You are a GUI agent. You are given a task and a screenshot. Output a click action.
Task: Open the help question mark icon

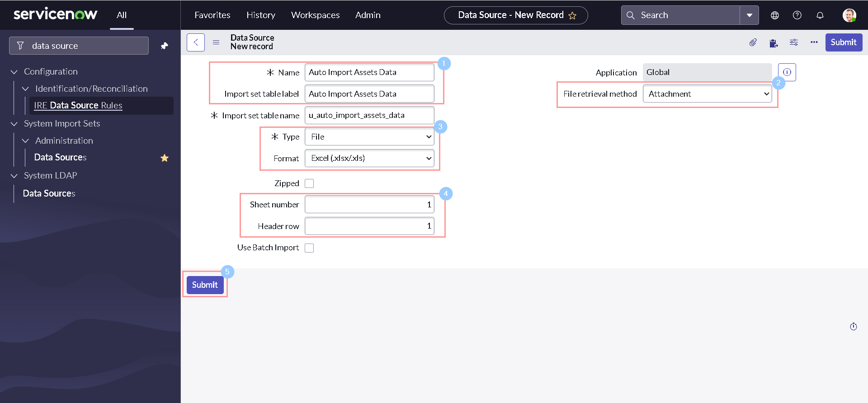coord(797,15)
